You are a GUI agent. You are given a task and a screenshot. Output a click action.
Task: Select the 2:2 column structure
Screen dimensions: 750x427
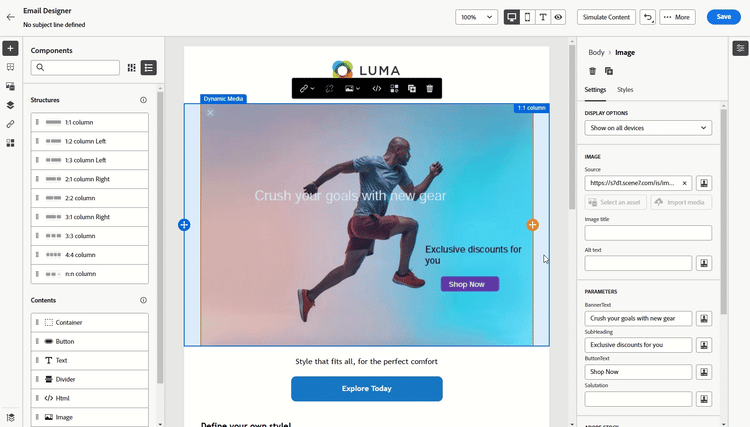click(89, 198)
